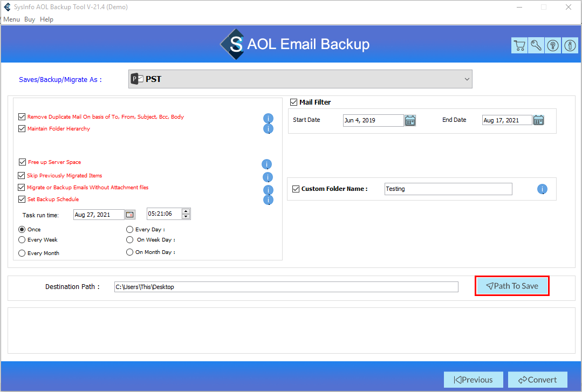
Task: Show info for Skip Previously Migrated Items
Action: pyautogui.click(x=268, y=177)
